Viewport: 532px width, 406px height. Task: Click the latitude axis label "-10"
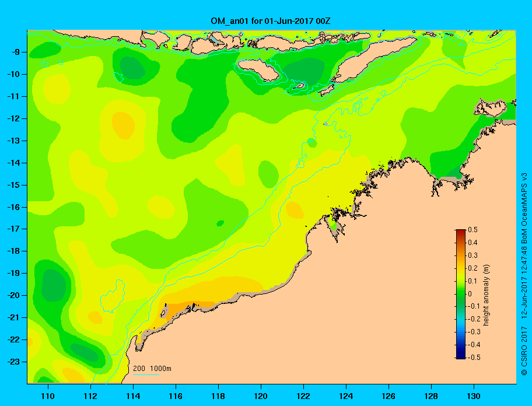coord(13,74)
